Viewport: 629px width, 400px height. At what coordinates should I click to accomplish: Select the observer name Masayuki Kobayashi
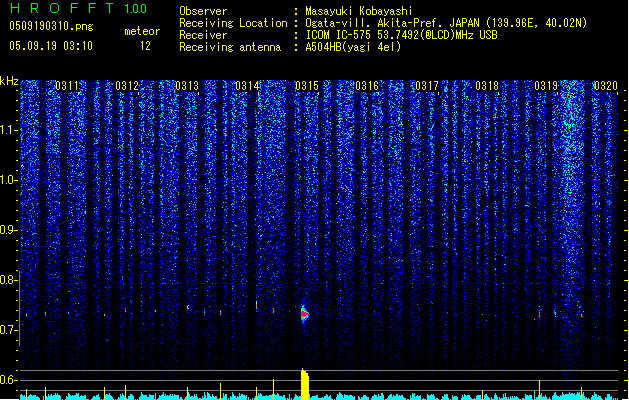(x=359, y=11)
